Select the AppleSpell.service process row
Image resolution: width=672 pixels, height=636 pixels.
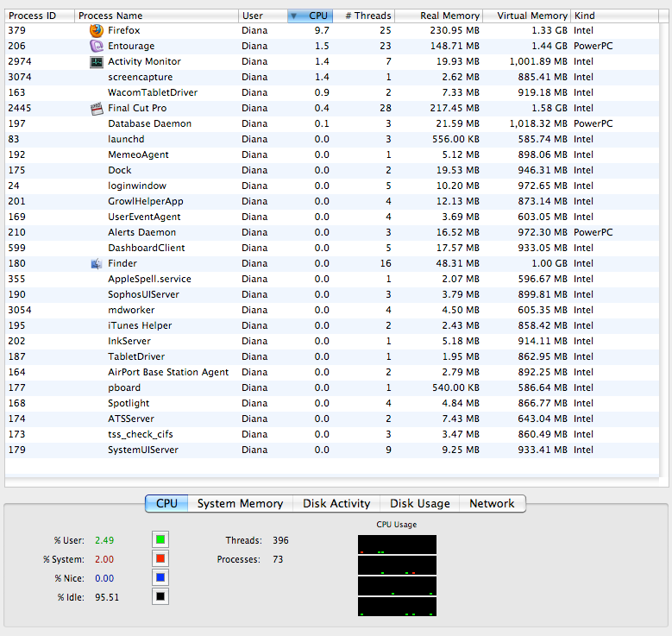332,280
